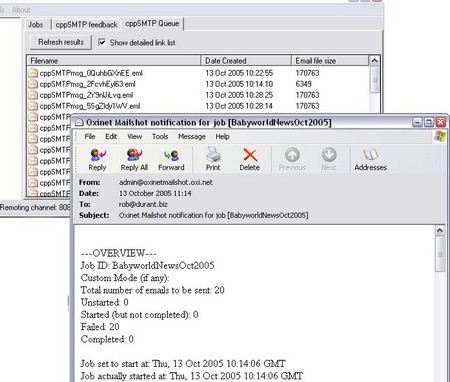Open the Addresses book icon
Image resolution: width=450 pixels, height=382 pixels.
coord(371,155)
